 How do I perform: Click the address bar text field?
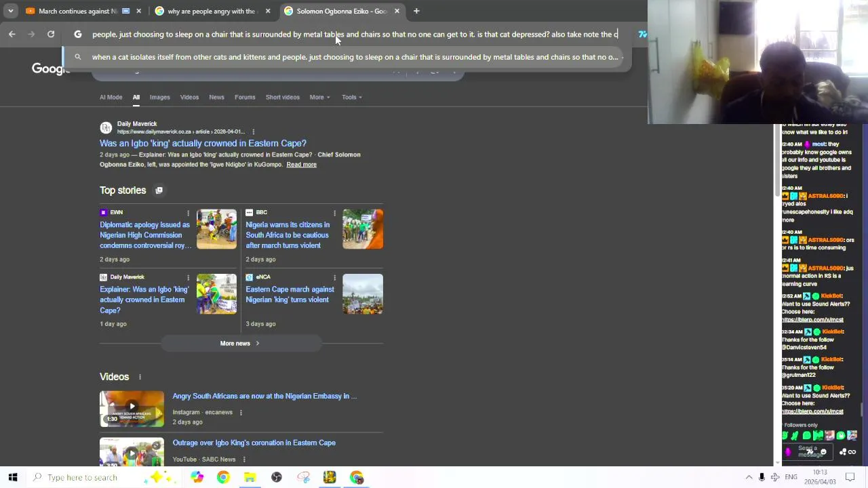tap(355, 34)
